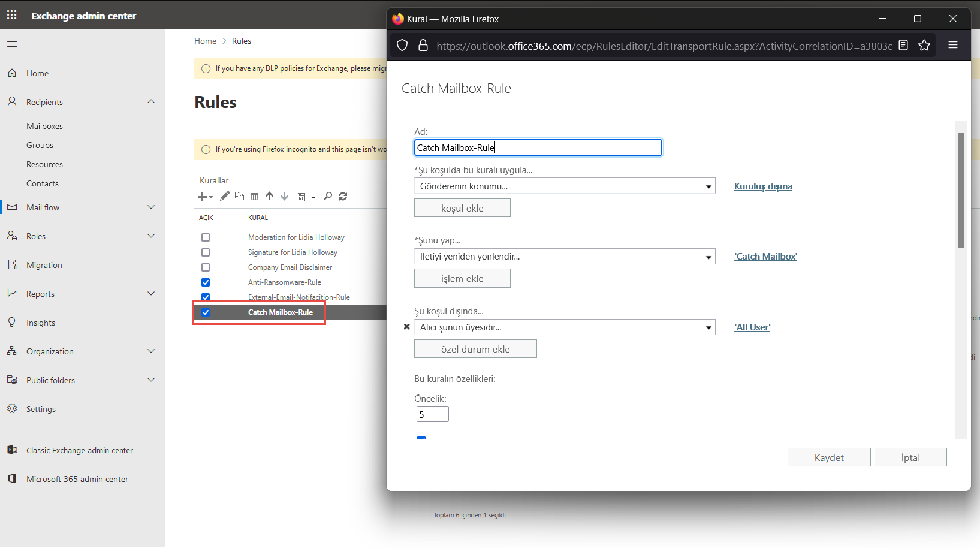Screen dimensions: 980x548
Task: Open the rule report icon
Action: coord(301,197)
